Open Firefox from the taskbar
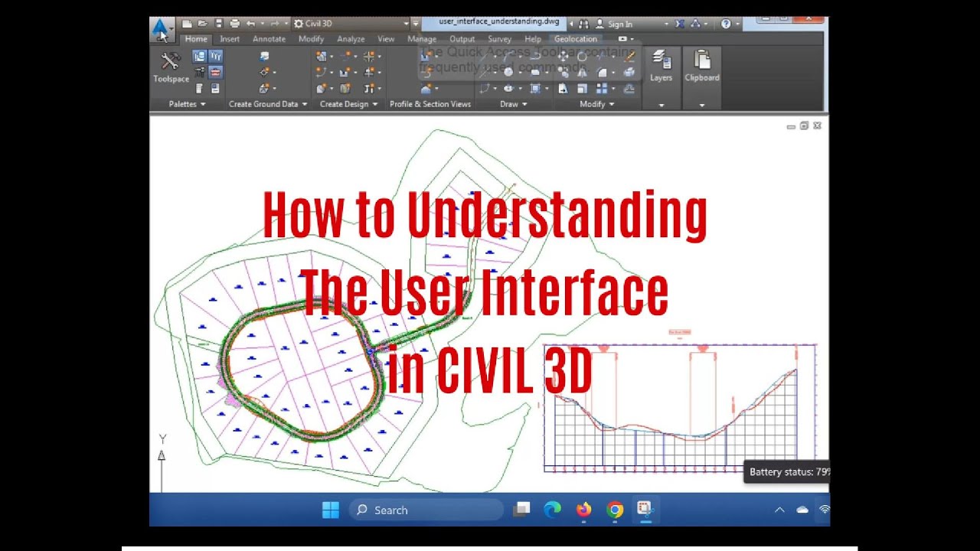This screenshot has width=980, height=551. (x=583, y=510)
